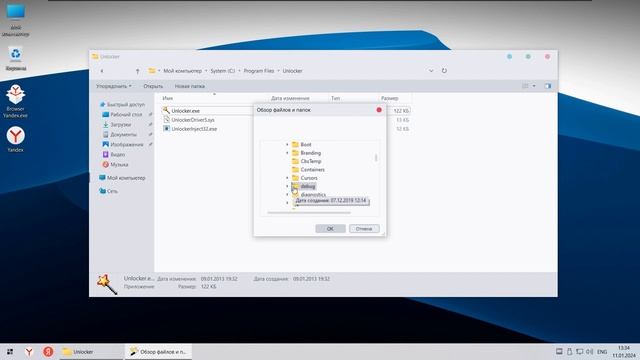This screenshot has width=640, height=360.
Task: Confirm folder selection with OK
Action: [x=330, y=229]
